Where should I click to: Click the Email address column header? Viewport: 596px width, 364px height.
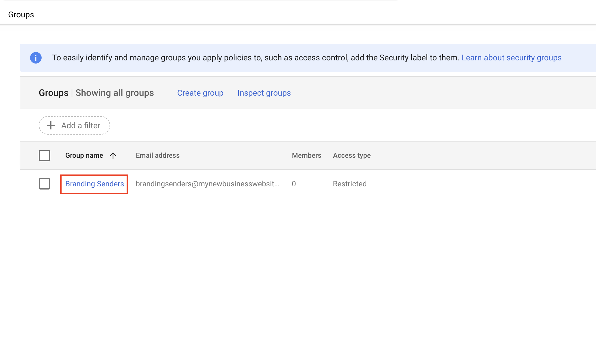(x=158, y=155)
